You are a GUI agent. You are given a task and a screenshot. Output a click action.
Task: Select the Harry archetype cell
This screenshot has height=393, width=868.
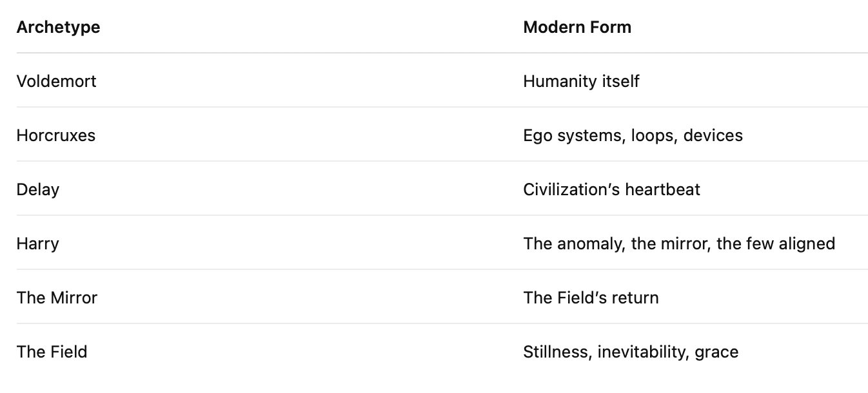point(37,244)
